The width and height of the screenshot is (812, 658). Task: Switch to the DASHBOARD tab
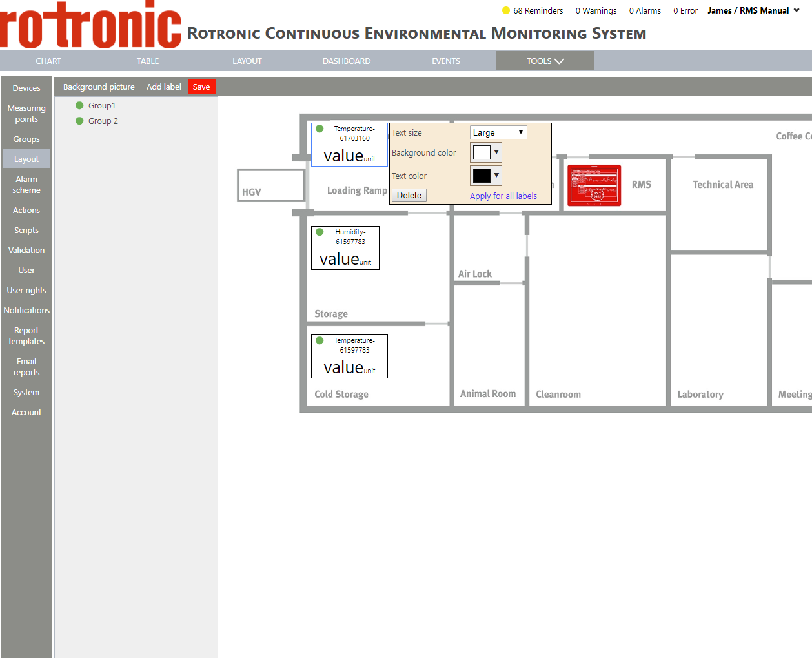[347, 61]
